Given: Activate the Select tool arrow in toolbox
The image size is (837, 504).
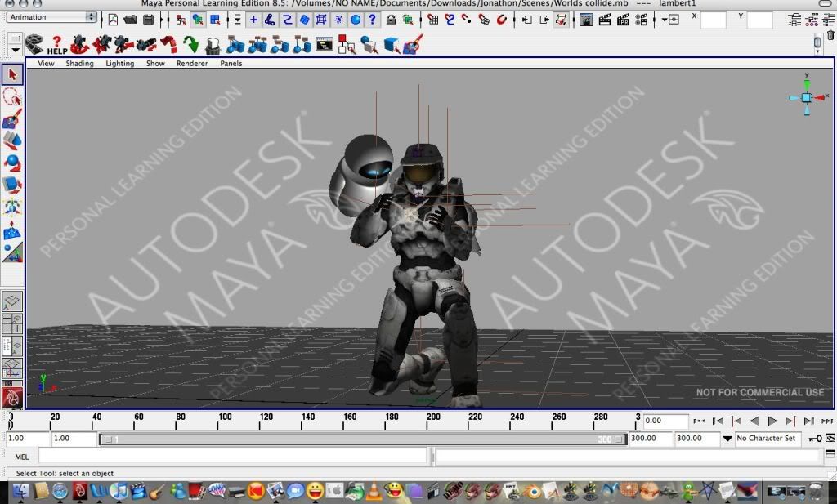Looking at the screenshot, I should pyautogui.click(x=12, y=74).
